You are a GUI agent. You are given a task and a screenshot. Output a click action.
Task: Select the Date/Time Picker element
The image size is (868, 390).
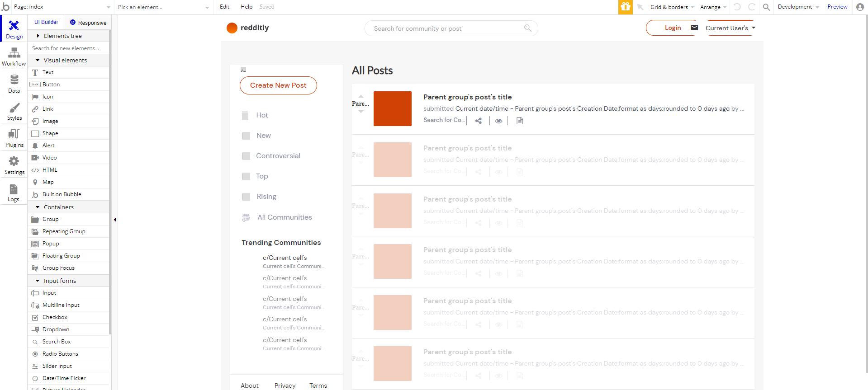pyautogui.click(x=69, y=378)
